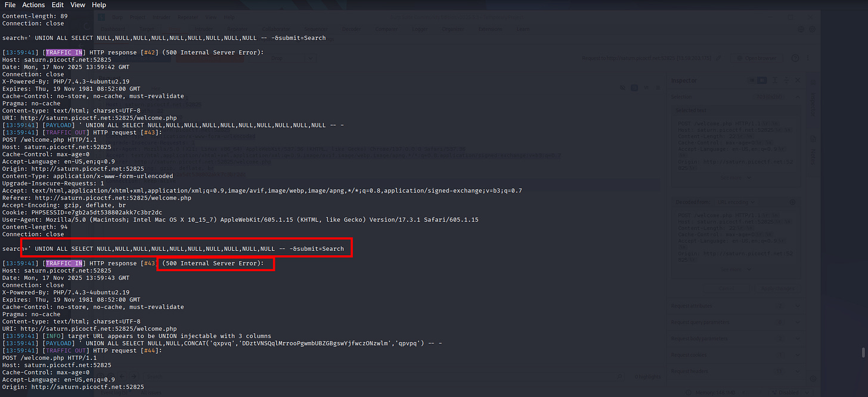Collapse the Inspector Selection section
The height and width of the screenshot is (397, 868).
796,96
